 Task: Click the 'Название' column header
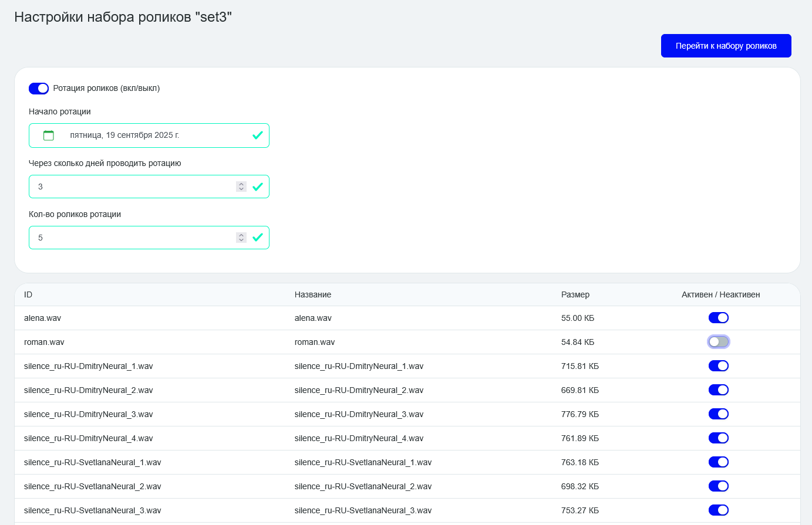coord(313,294)
